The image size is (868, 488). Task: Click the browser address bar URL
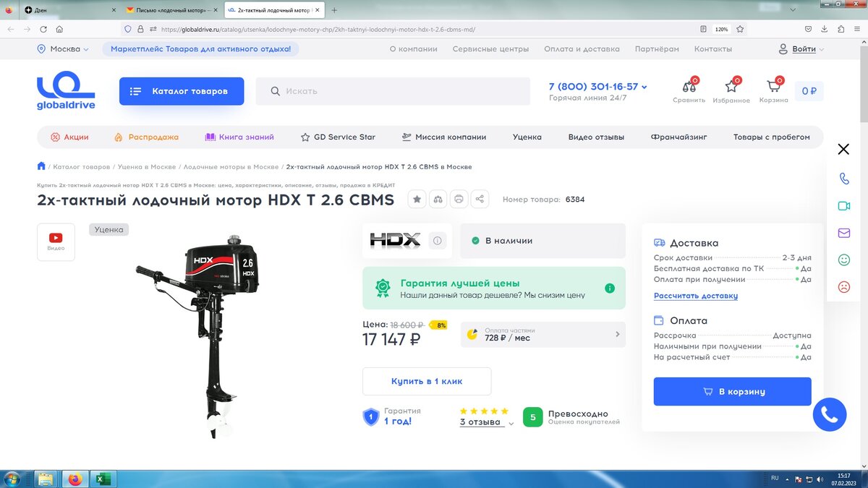[318, 30]
